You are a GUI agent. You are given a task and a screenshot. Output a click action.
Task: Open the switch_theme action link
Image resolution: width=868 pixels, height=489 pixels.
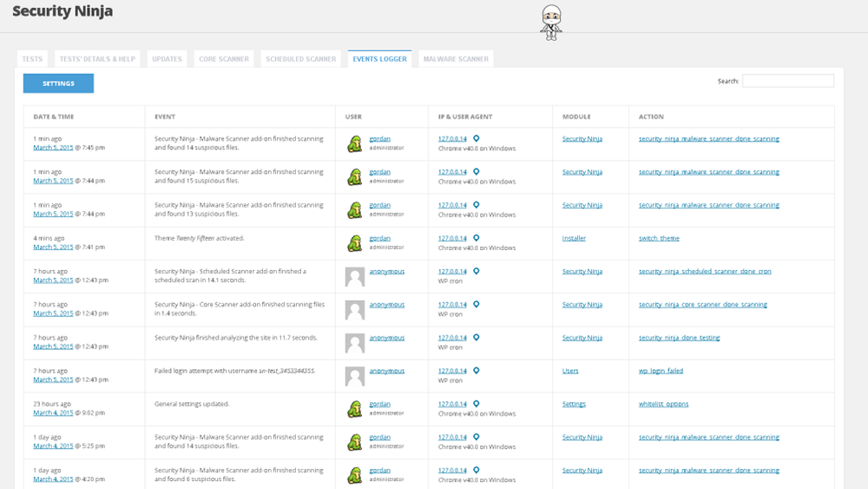659,238
